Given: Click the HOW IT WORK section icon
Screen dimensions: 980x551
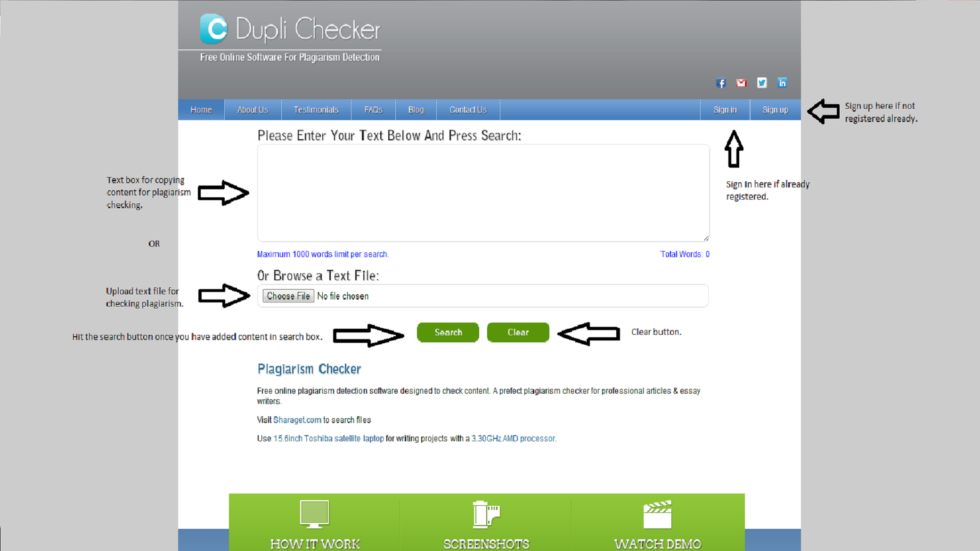Looking at the screenshot, I should click(x=314, y=513).
